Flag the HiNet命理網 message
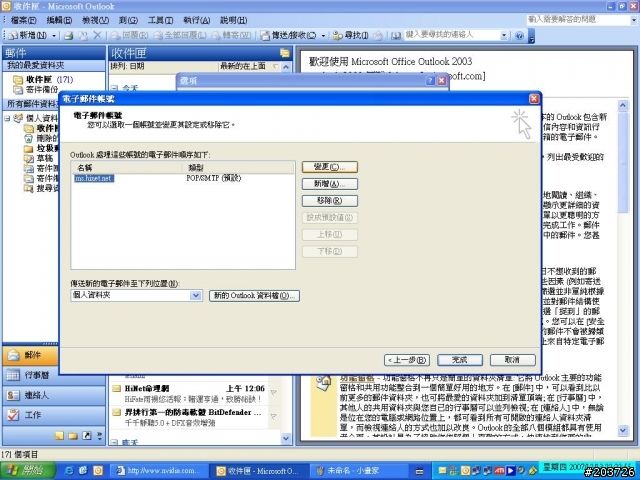 (274, 393)
